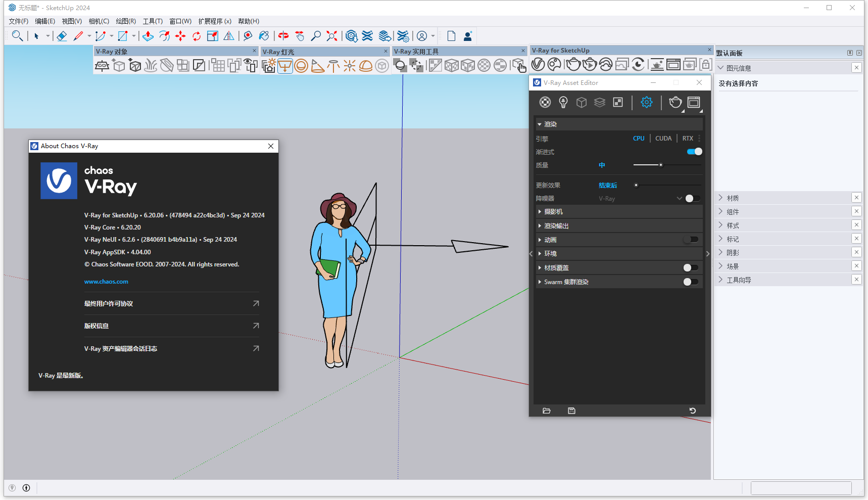The image size is (868, 500).
Task: Click the Add Location person icon
Action: [x=468, y=36]
